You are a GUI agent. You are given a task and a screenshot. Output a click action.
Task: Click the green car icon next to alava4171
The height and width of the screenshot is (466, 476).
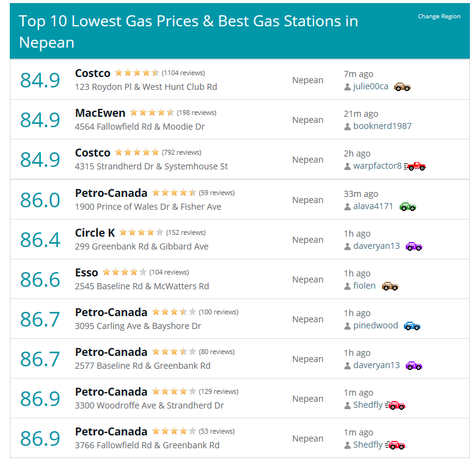pos(408,207)
